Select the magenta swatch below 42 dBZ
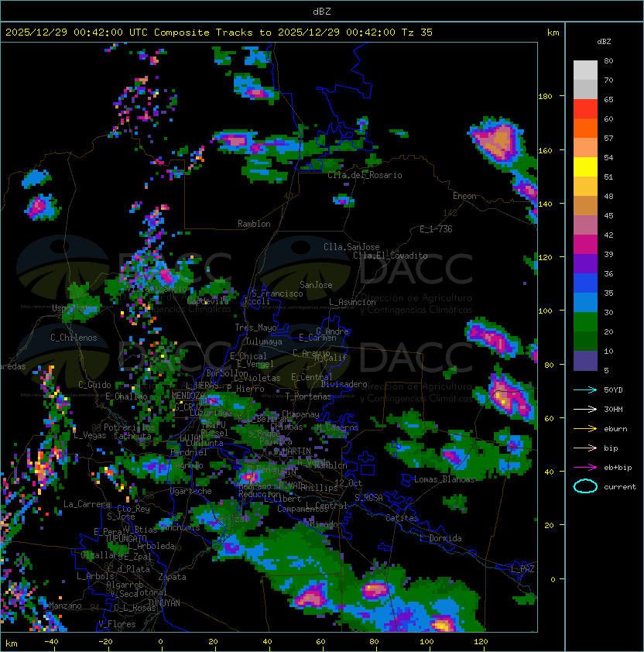Image resolution: width=644 pixels, height=652 pixels. tap(585, 244)
